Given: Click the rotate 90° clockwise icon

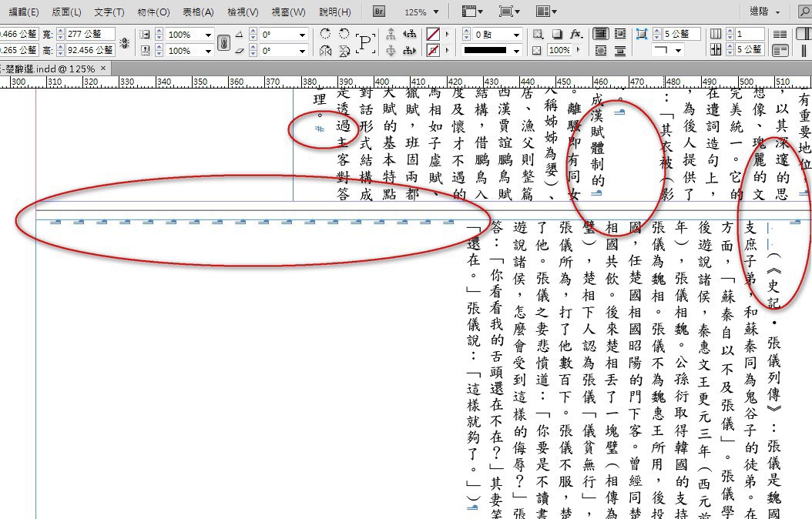Looking at the screenshot, I should pos(326,34).
